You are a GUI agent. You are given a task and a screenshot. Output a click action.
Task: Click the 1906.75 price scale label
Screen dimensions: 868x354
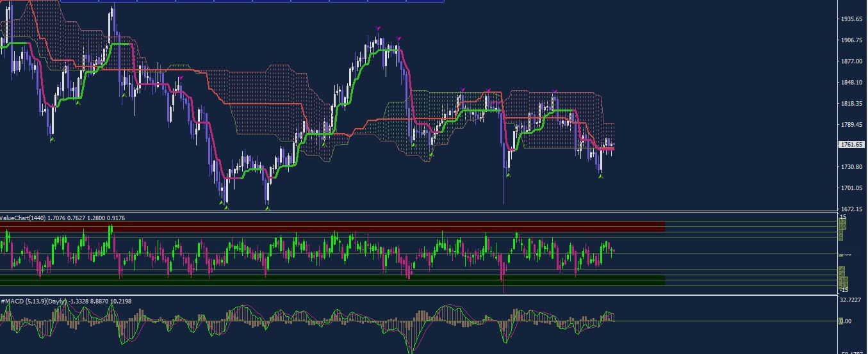pyautogui.click(x=851, y=40)
